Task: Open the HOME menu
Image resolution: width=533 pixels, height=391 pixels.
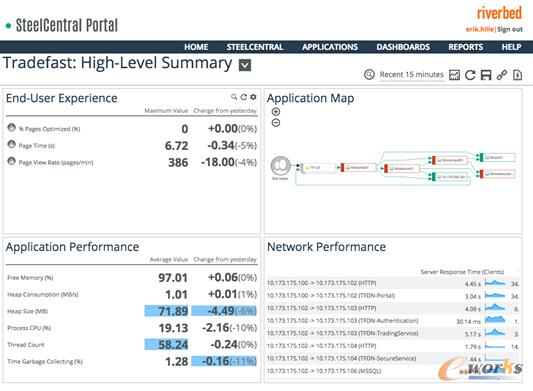Action: [x=196, y=47]
